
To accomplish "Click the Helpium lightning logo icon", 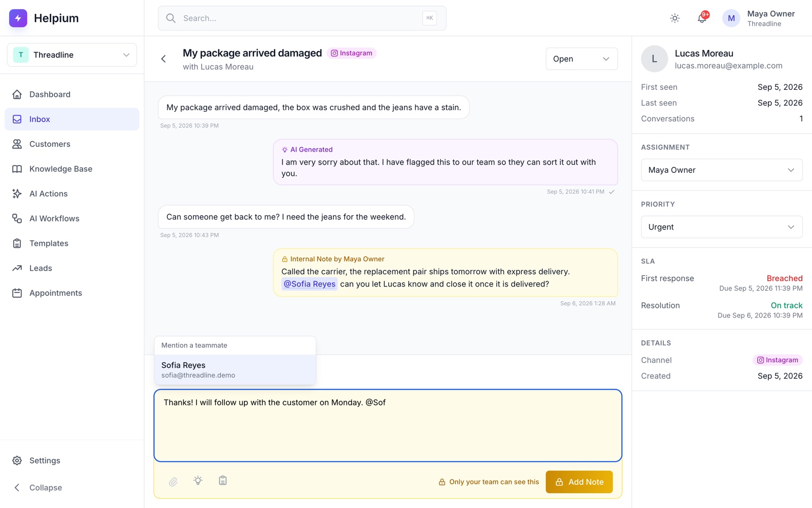I will 18,18.
